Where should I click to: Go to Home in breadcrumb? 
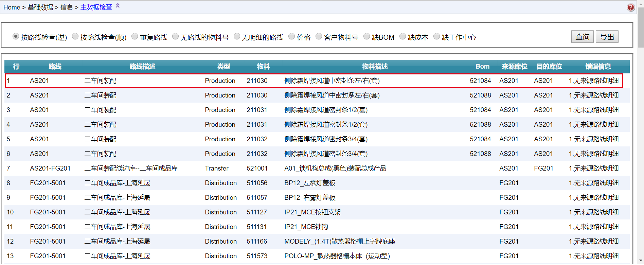click(x=12, y=7)
